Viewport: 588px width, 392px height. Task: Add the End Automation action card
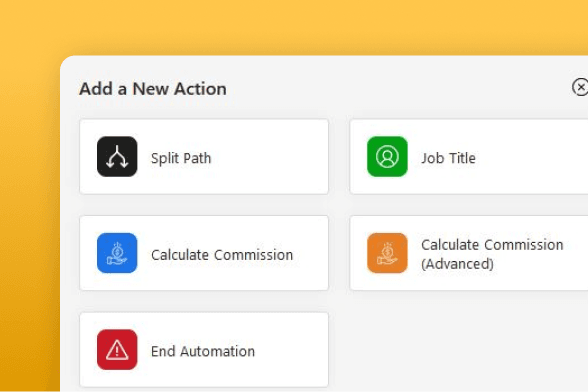point(204,350)
